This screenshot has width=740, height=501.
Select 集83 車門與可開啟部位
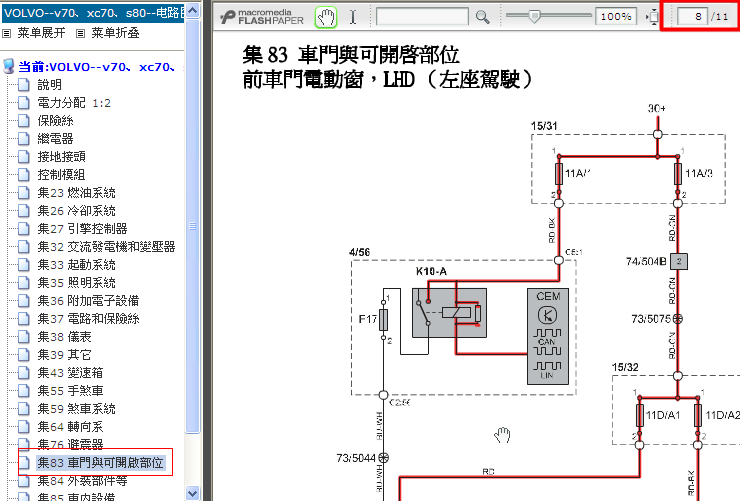pyautogui.click(x=100, y=463)
